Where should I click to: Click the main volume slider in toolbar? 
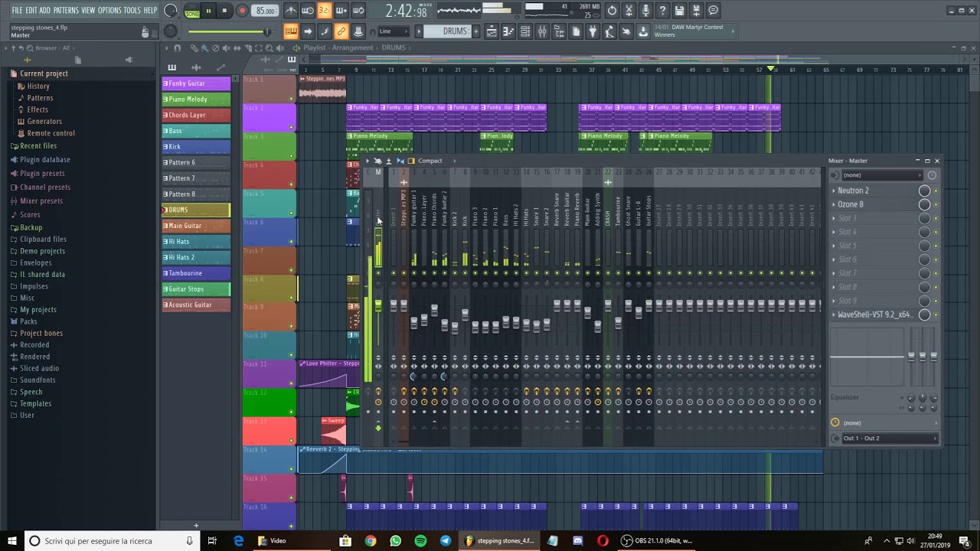(x=228, y=31)
